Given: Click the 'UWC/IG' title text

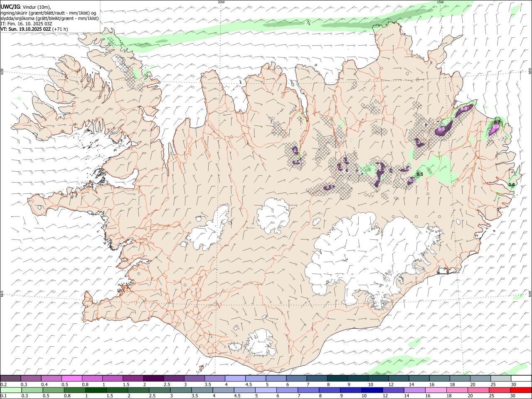Looking at the screenshot, I should [x=10, y=7].
